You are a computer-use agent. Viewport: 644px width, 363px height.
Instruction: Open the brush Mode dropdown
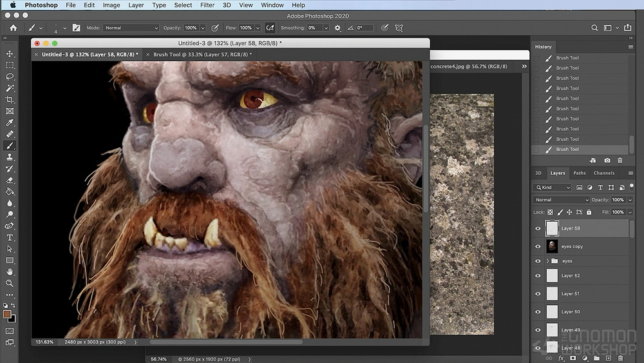131,28
